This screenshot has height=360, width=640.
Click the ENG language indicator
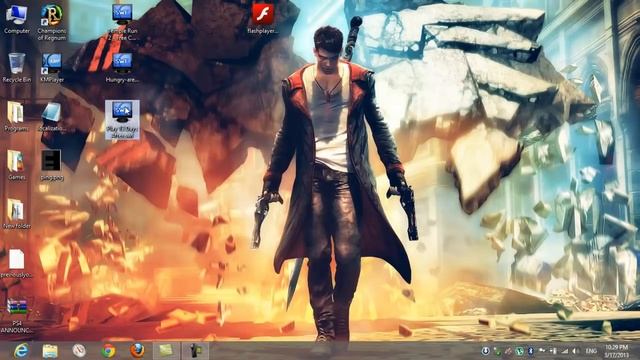591,351
